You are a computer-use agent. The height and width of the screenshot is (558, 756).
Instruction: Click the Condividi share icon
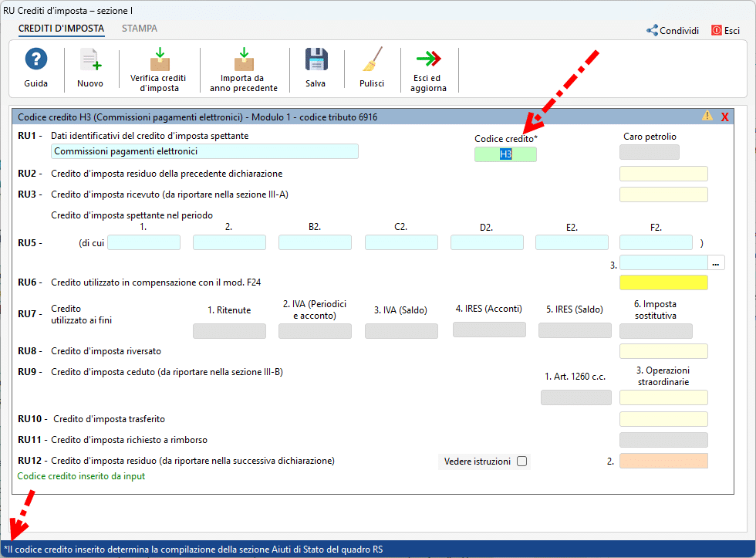click(652, 30)
